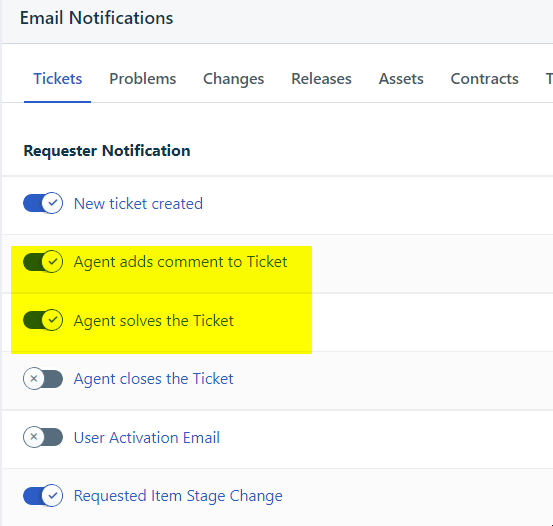Screen dimensions: 553x526
Task: Open the Problems tab
Action: point(142,79)
